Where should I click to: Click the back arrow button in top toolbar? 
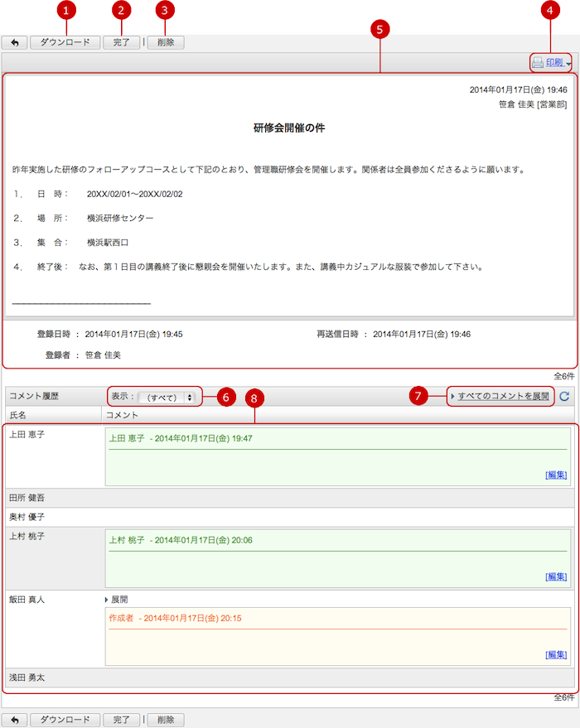[14, 41]
